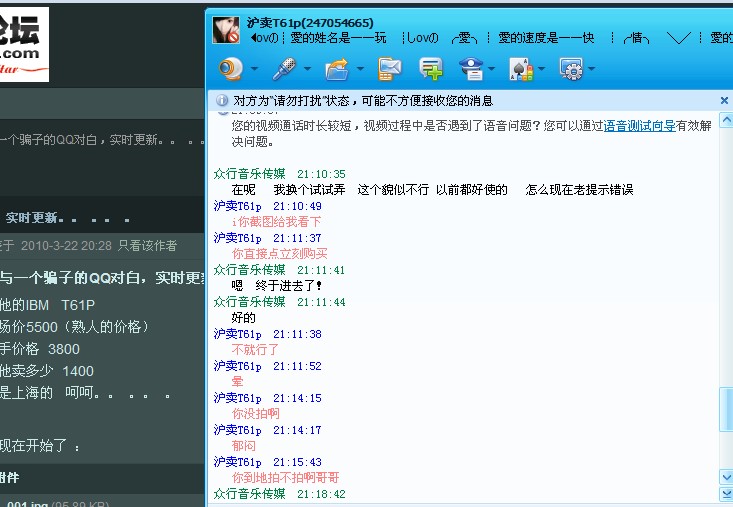Start a video call with the webcam icon
This screenshot has width=733, height=507.
[x=232, y=69]
